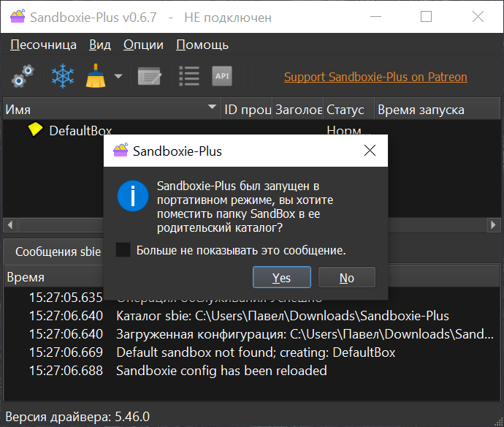Viewport: 504px width, 427px height.
Task: Click the left scroll arrow of sandbox list
Action: [10, 224]
